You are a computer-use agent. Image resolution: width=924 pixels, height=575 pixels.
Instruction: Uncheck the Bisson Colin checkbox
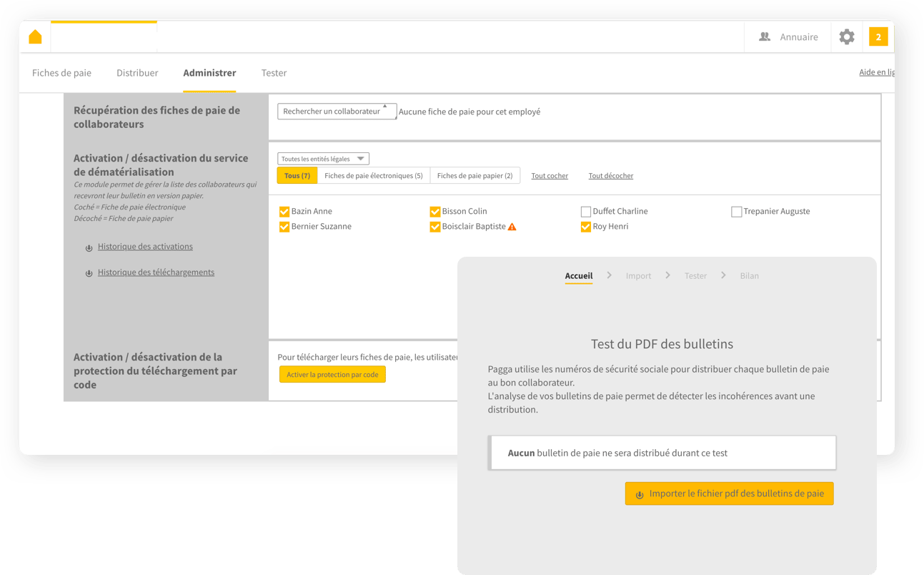pyautogui.click(x=434, y=212)
